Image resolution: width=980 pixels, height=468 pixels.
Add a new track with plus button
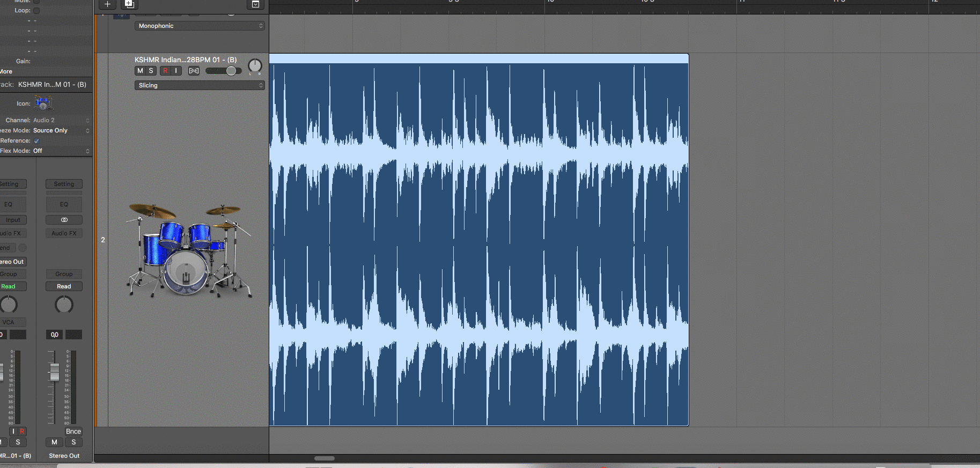pyautogui.click(x=107, y=4)
